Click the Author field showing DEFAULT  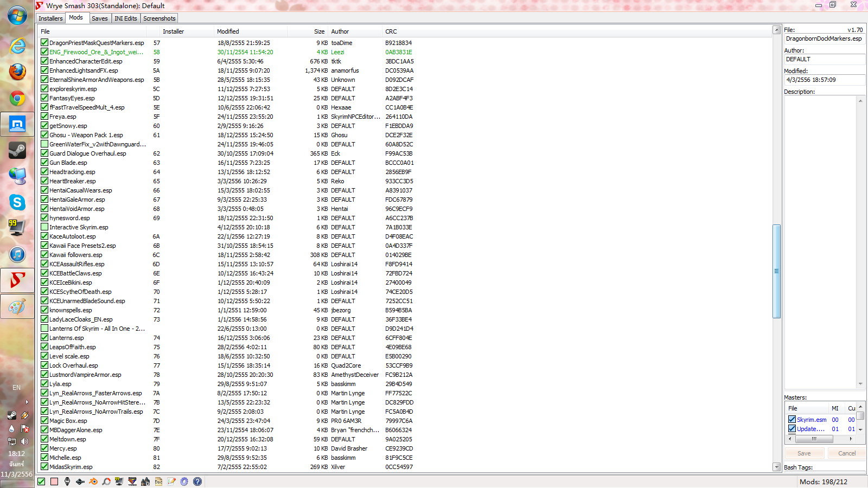click(x=825, y=59)
